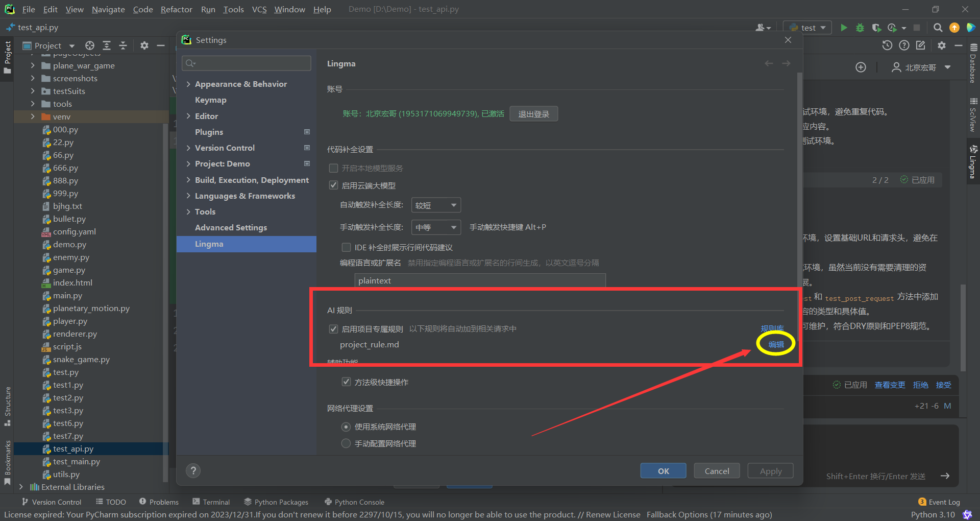Open the Structure tool window
Viewport: 980px width, 521px height.
point(8,407)
